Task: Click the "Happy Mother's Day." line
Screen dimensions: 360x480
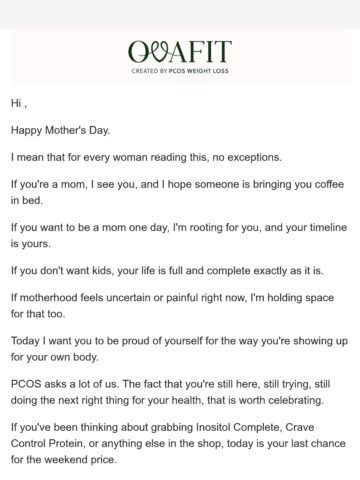Action: (x=60, y=130)
